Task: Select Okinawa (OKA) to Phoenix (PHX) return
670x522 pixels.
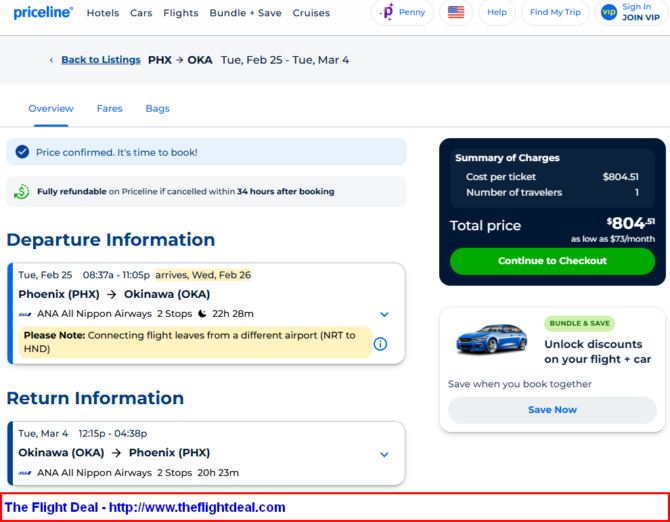Action: pos(114,453)
